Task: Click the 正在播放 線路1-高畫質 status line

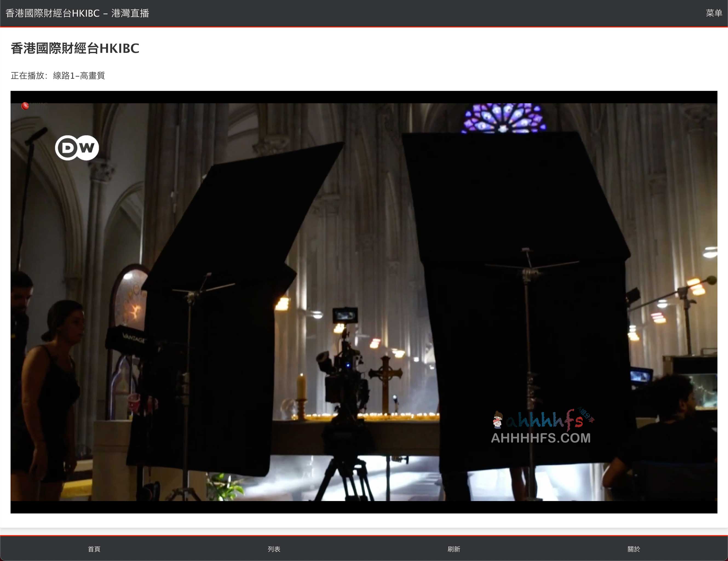Action: [x=58, y=76]
